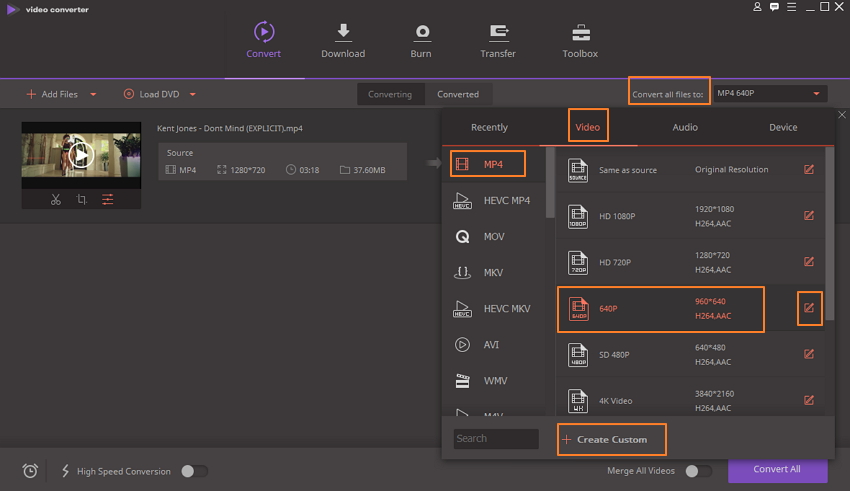Open the Convert section
This screenshot has width=850, height=491.
(x=263, y=40)
